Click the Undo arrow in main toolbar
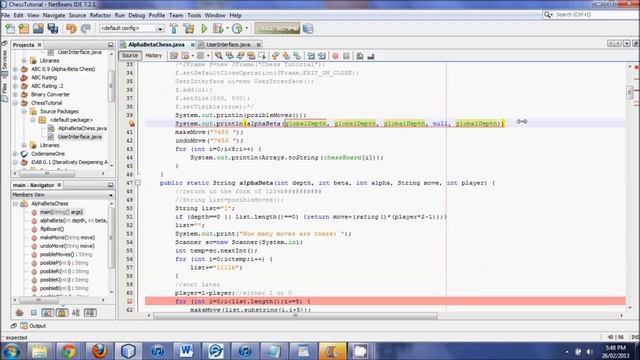Viewport: 640px width, 360px height. pyautogui.click(x=71, y=29)
